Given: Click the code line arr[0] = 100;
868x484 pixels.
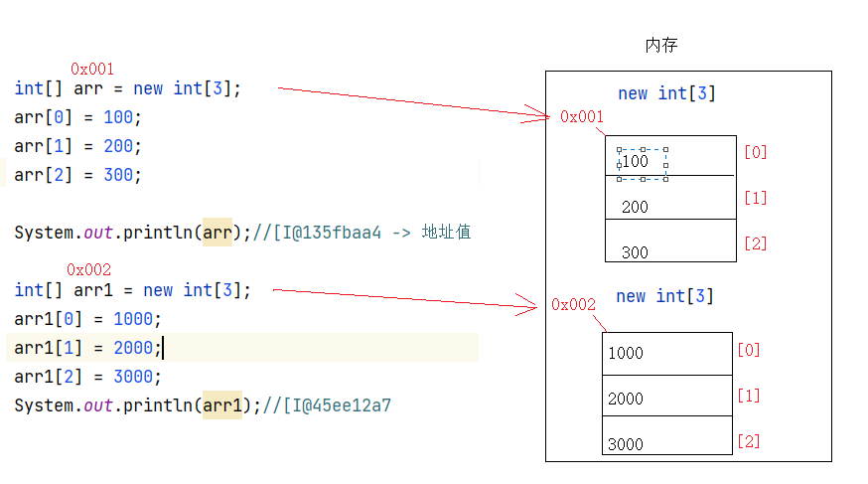Looking at the screenshot, I should click(78, 117).
